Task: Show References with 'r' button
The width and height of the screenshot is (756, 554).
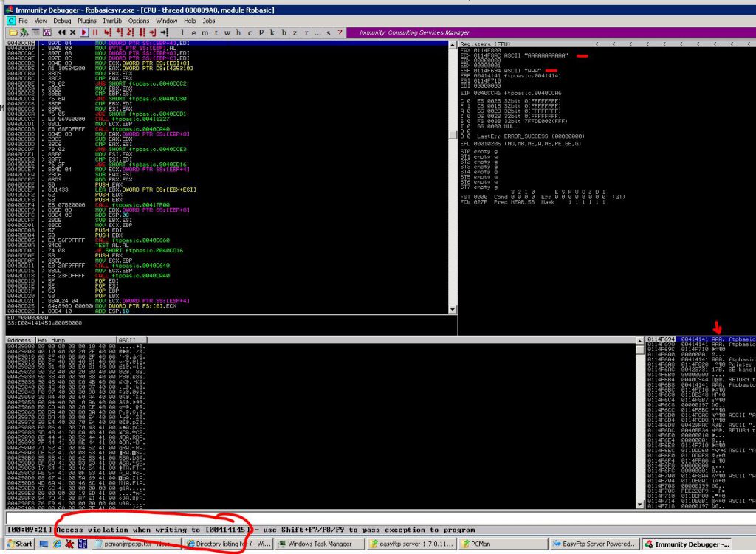Action: (306, 32)
